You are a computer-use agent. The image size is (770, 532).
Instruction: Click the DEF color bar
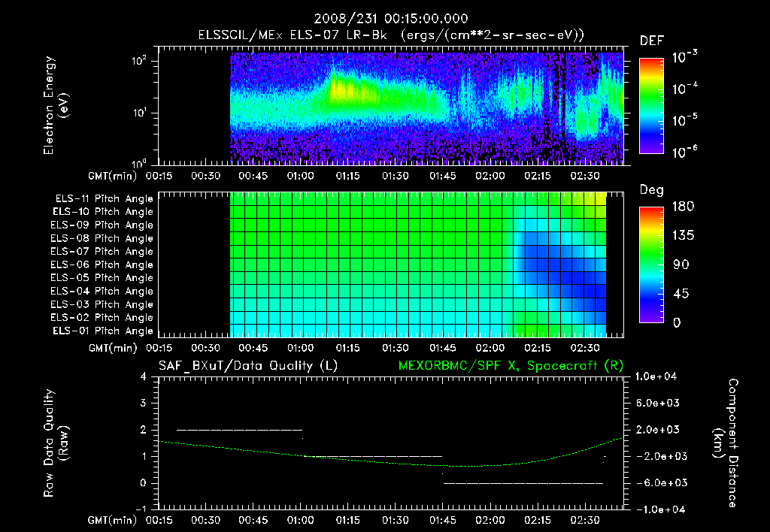(651, 105)
